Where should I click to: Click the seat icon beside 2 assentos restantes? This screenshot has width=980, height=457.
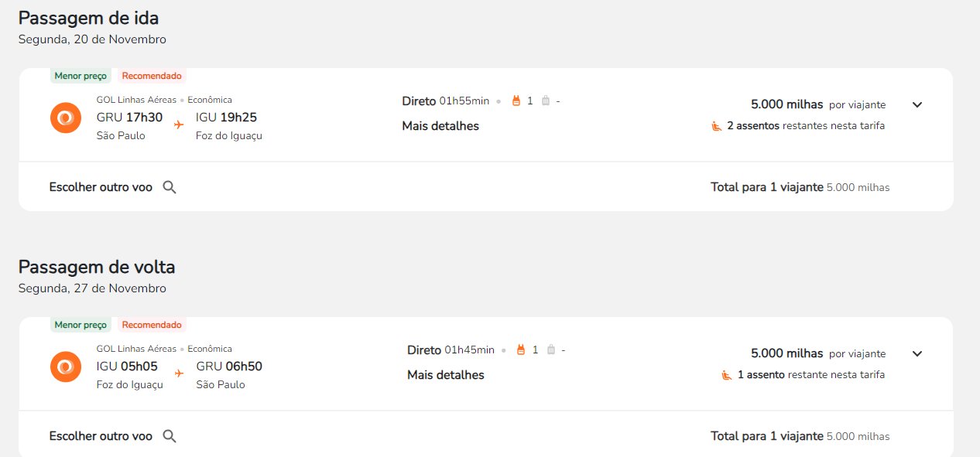click(x=717, y=125)
